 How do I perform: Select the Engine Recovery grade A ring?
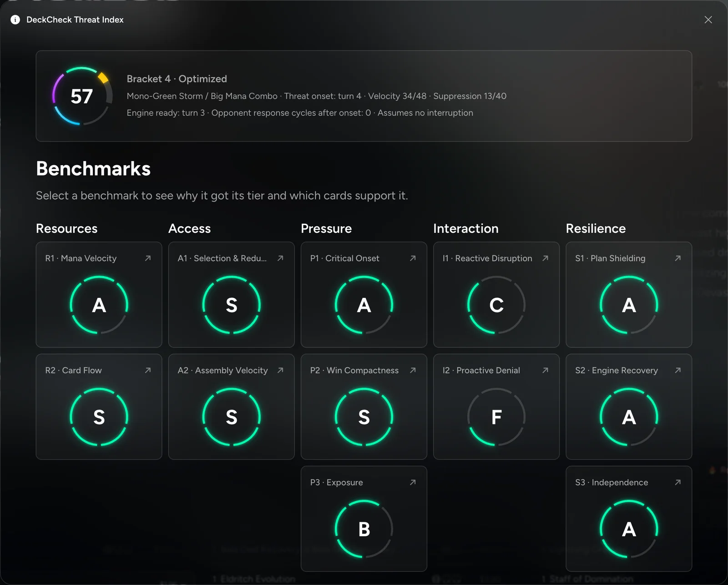tap(628, 417)
